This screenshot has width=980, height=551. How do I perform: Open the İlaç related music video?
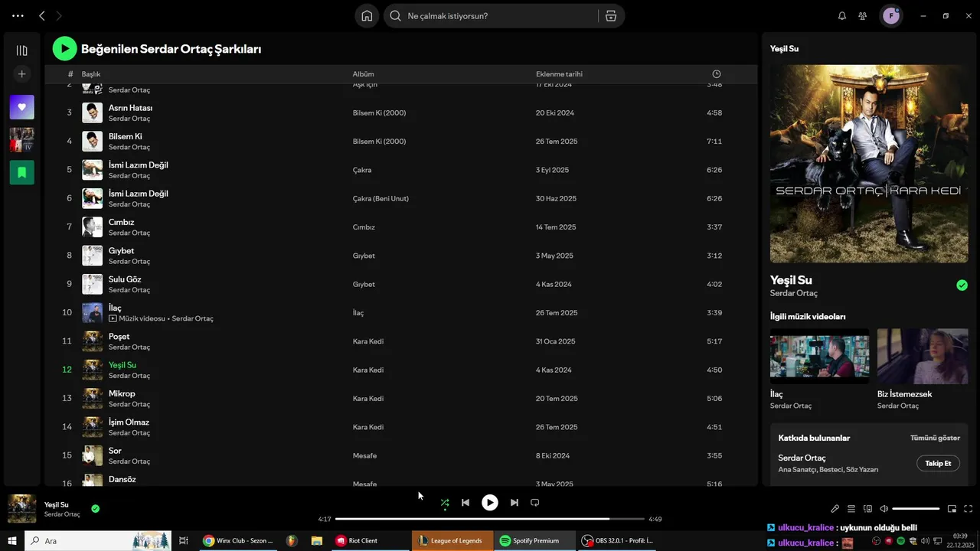click(x=819, y=357)
